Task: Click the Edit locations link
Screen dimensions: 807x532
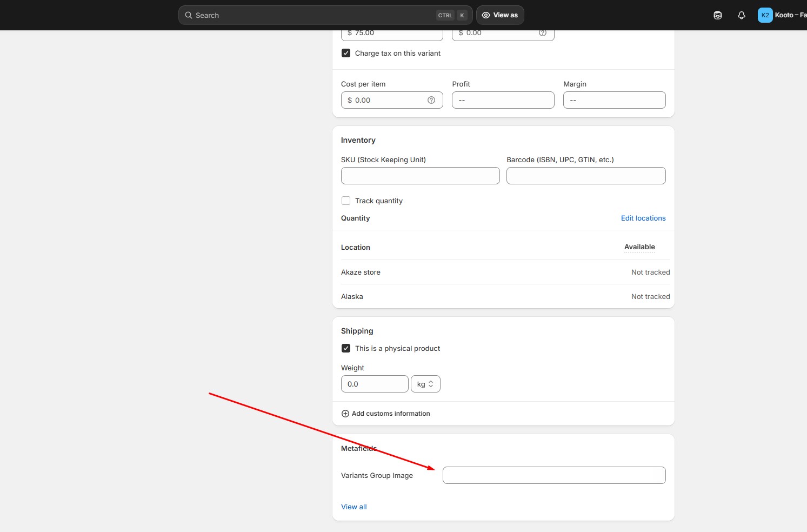Action: pyautogui.click(x=643, y=218)
